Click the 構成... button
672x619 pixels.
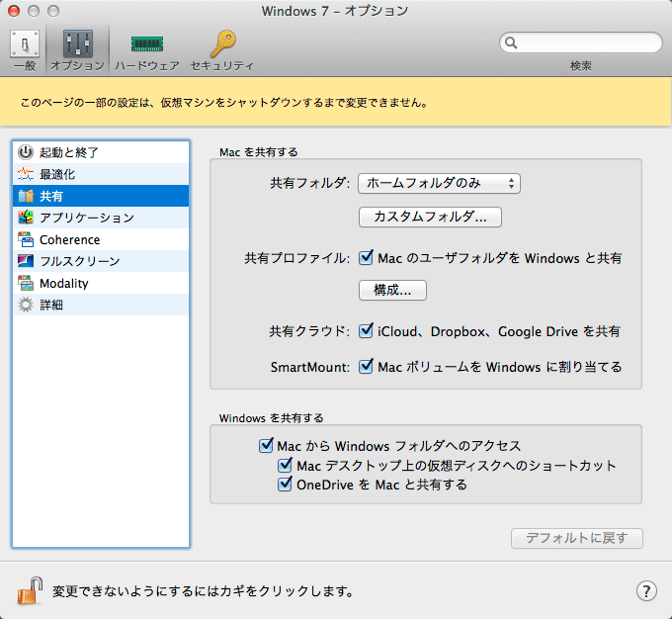(x=392, y=290)
